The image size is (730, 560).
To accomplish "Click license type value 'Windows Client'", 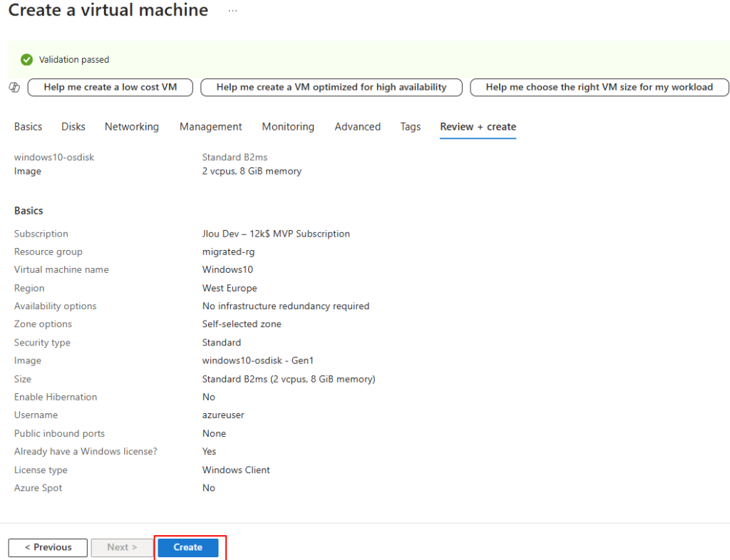I will [236, 470].
